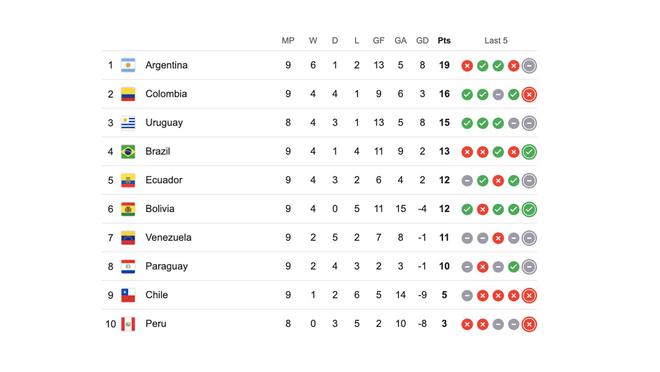Select Argentina's most recent draw result icon
This screenshot has width=660, height=372.
529,66
